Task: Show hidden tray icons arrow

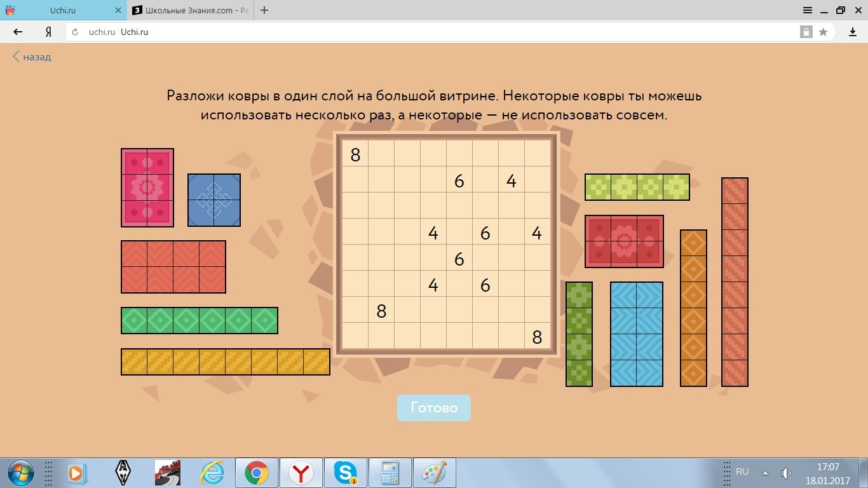Action: coord(765,473)
